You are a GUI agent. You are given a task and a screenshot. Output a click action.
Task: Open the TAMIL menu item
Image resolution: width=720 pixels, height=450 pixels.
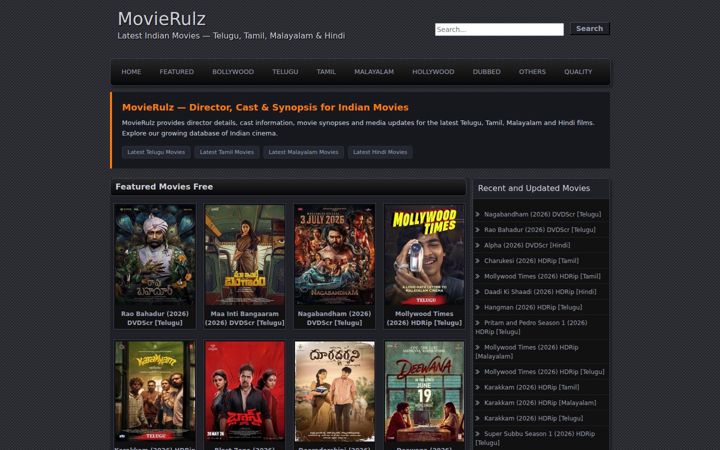pyautogui.click(x=326, y=72)
